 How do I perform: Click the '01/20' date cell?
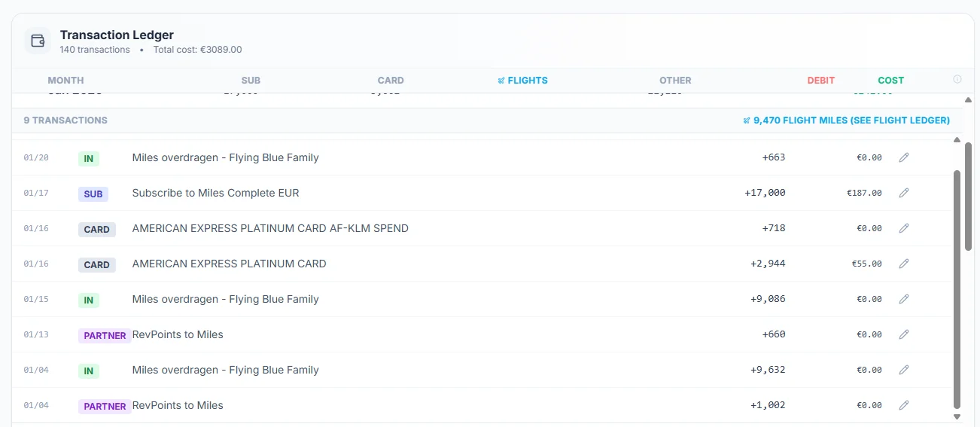point(36,158)
